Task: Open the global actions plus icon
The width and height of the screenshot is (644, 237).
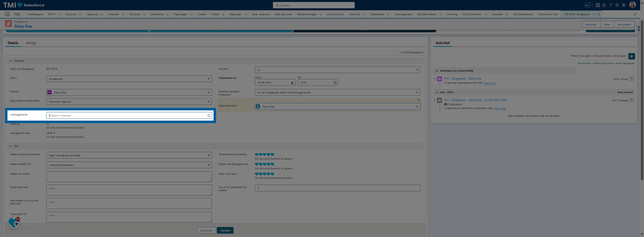Action: [x=598, y=5]
